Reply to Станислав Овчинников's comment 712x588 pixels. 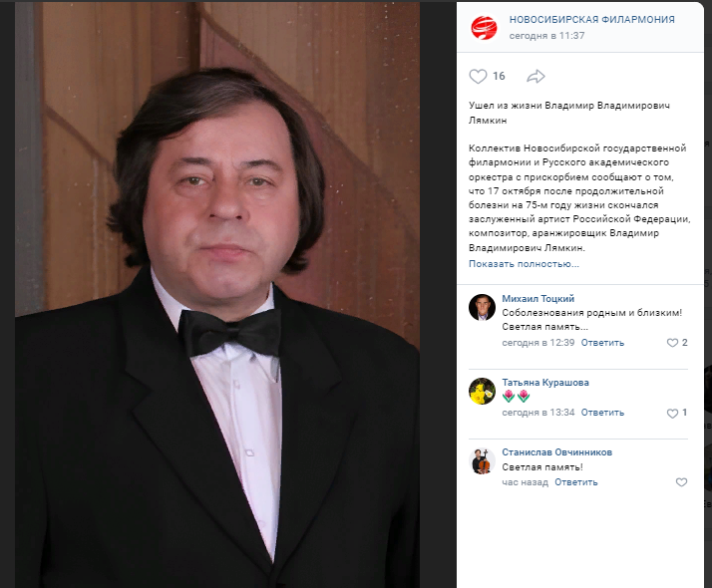[x=576, y=482]
